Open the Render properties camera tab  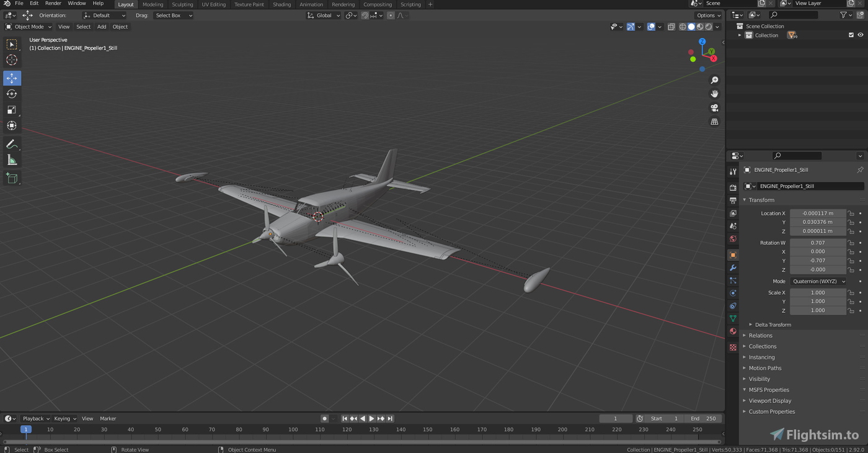click(733, 187)
